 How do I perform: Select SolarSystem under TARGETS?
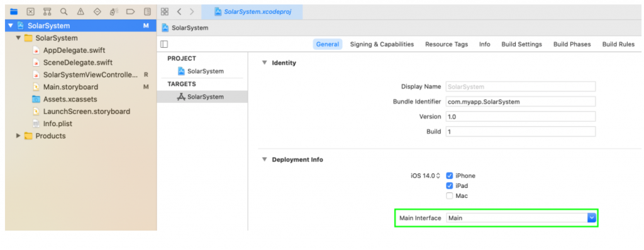tap(202, 97)
